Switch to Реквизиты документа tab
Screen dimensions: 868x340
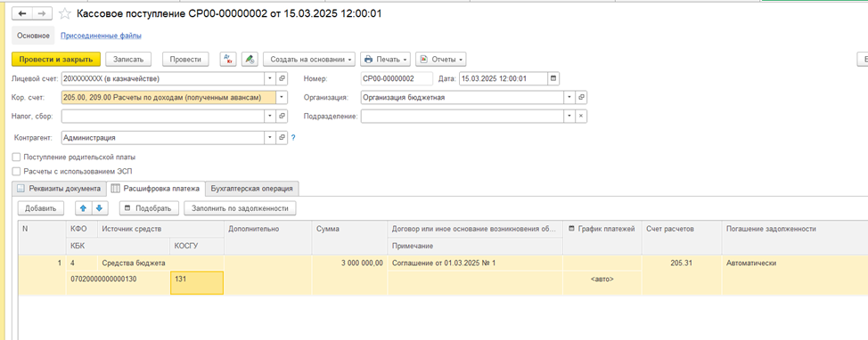coord(59,189)
